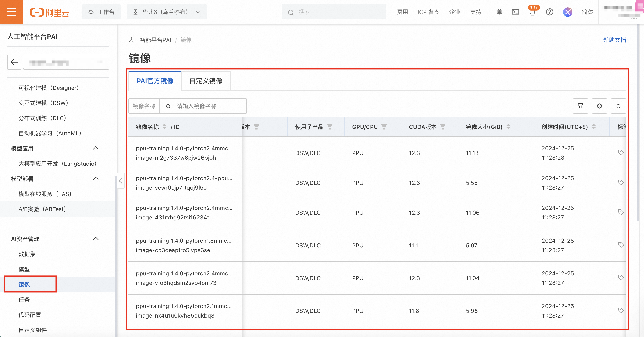Screen dimensions: 644x337
Task: Sort by image size column
Action: pos(508,127)
